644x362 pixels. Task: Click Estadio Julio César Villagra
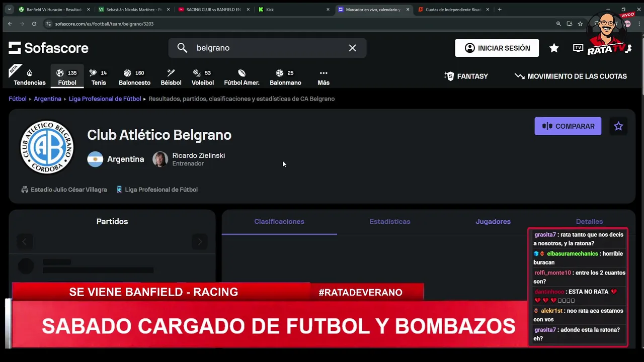coord(69,190)
